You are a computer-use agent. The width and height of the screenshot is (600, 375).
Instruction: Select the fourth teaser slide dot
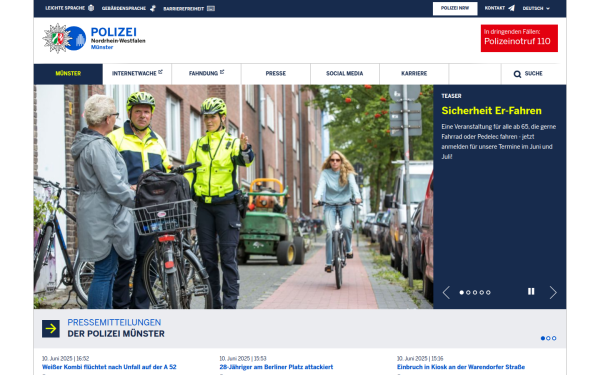(x=482, y=292)
